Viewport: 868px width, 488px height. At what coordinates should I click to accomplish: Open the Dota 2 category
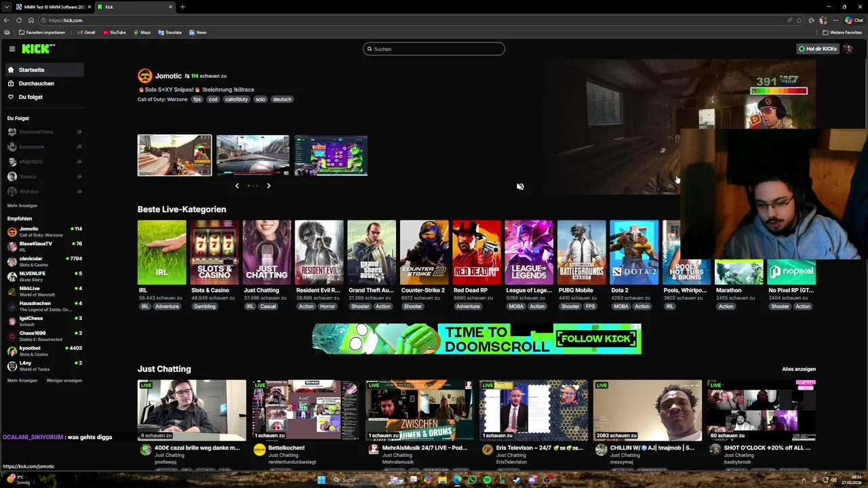tap(634, 252)
